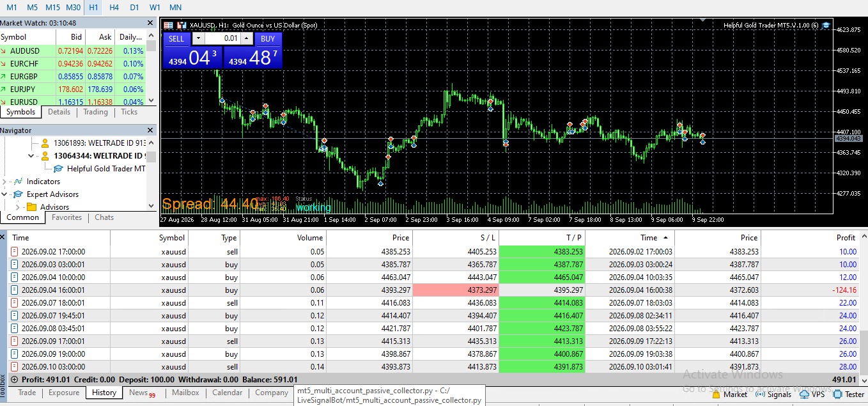This screenshot has width=868, height=406.
Task: Decrease volume using dropdown arrow beside 0.01
Action: click(x=198, y=38)
